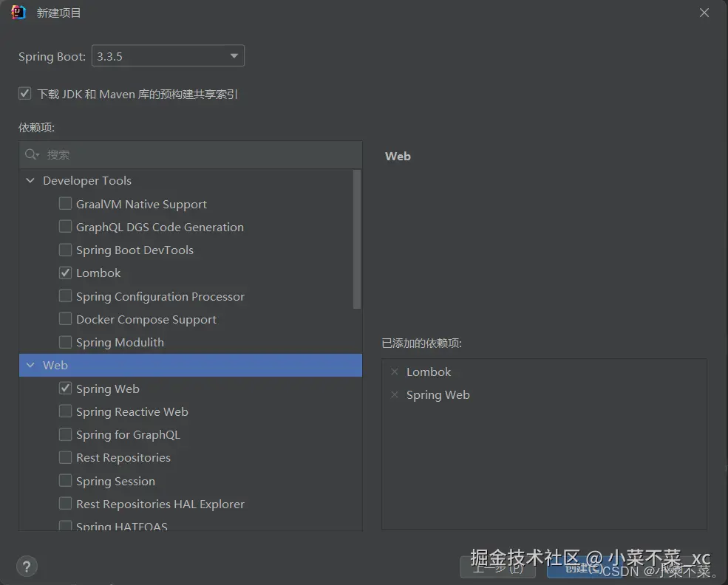Image resolution: width=728 pixels, height=585 pixels.
Task: Select the GraalVM Native Support label
Action: point(141,204)
